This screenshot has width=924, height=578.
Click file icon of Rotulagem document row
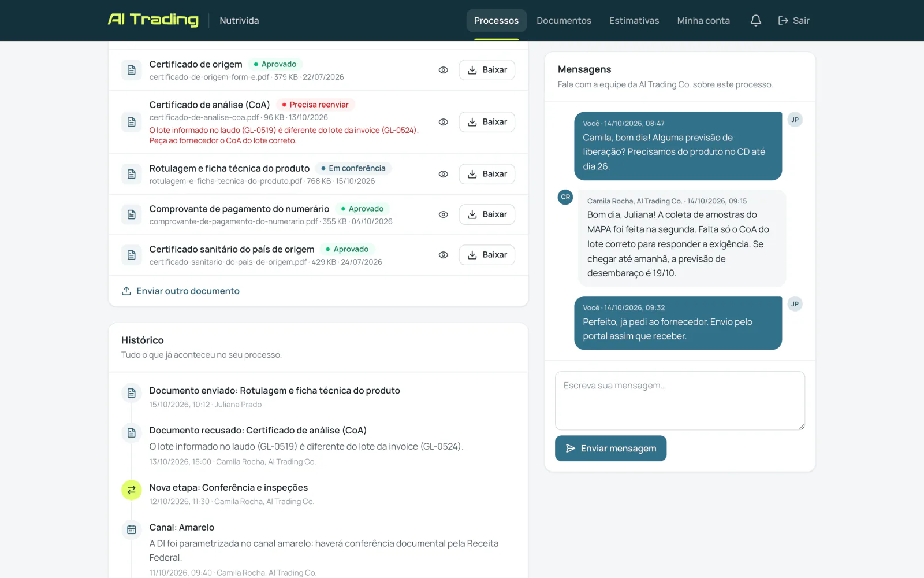(132, 174)
